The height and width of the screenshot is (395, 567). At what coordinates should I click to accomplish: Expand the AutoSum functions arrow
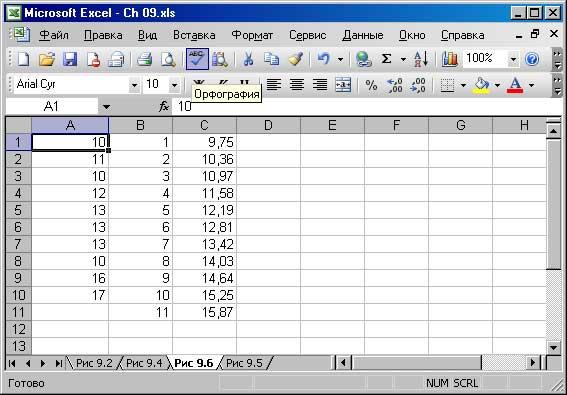click(x=403, y=59)
